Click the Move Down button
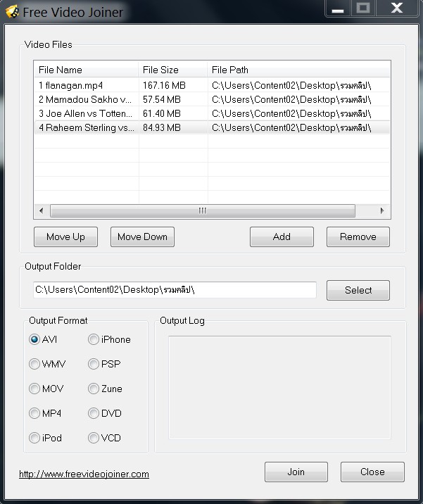This screenshot has height=504, width=423. pos(142,237)
